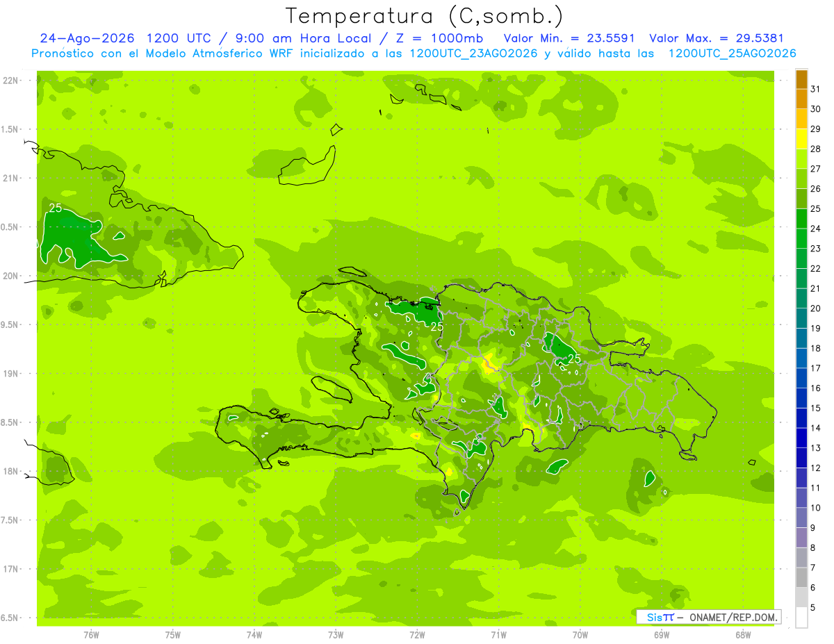Click 'Valor Min. = 23.5591' text
This screenshot has width=834, height=644.
569,38
